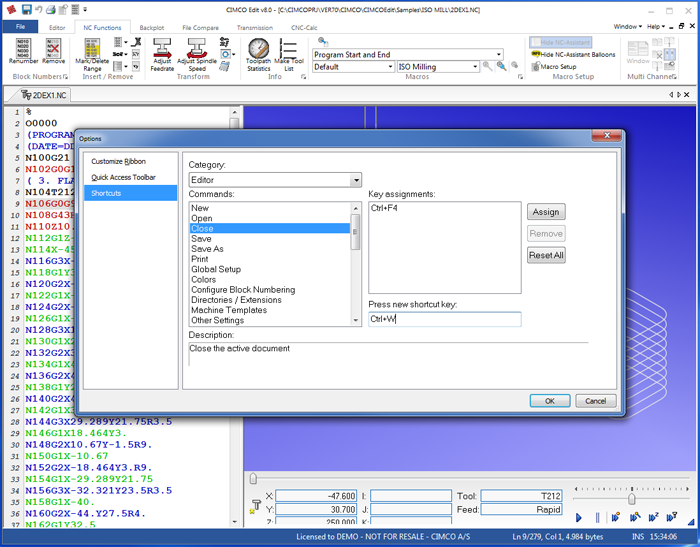Click the Z step-forward simulation icon
Image resolution: width=700 pixels, height=547 pixels.
click(653, 517)
